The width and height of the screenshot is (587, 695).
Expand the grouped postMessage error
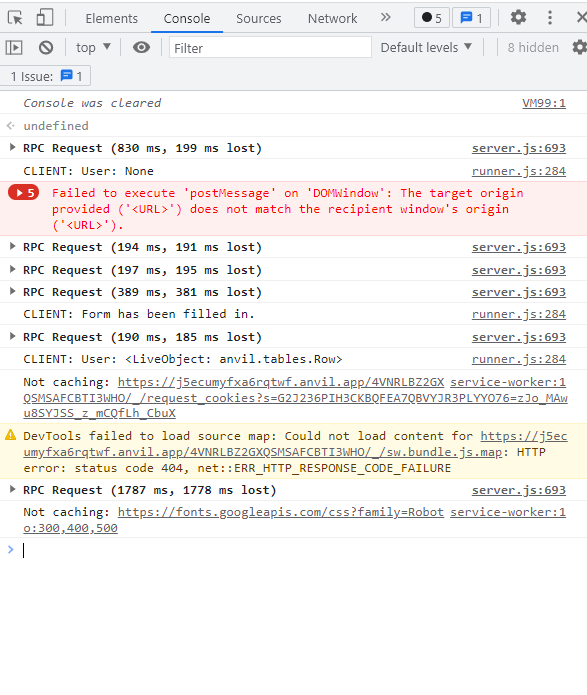[x=23, y=193]
